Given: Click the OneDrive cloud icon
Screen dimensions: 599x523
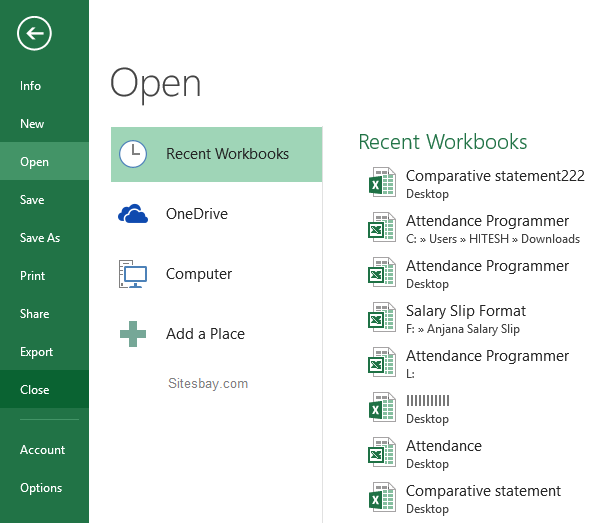Looking at the screenshot, I should [x=133, y=214].
